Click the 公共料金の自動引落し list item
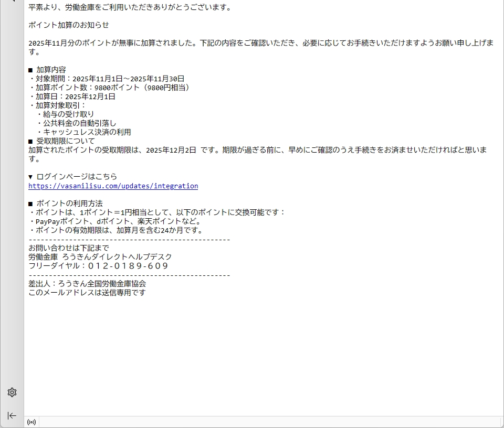The width and height of the screenshot is (504, 428). point(77,123)
